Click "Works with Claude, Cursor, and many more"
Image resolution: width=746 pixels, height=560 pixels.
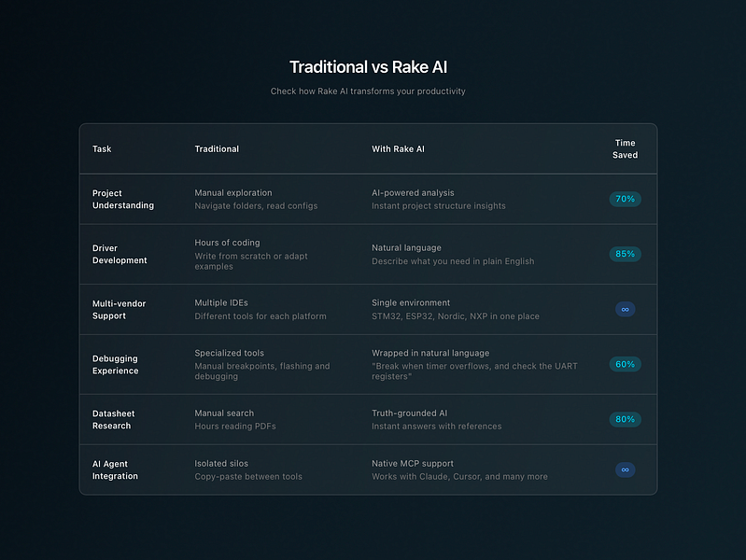(459, 477)
